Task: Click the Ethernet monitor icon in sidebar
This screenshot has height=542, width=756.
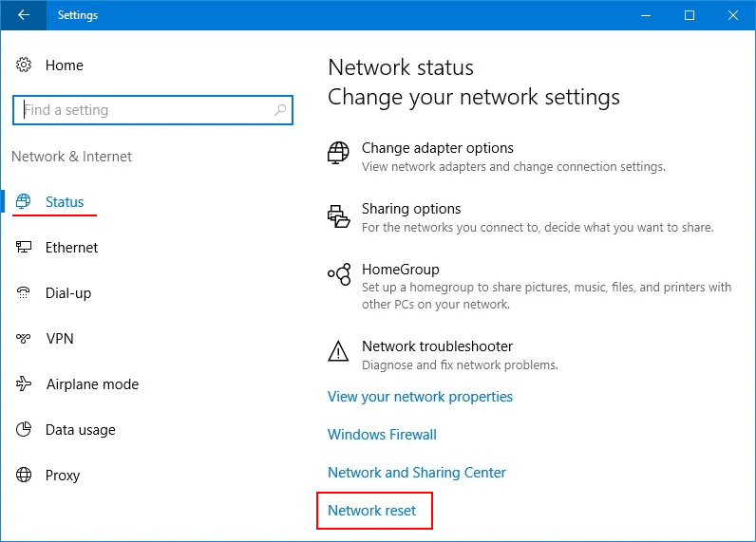Action: pyautogui.click(x=24, y=248)
